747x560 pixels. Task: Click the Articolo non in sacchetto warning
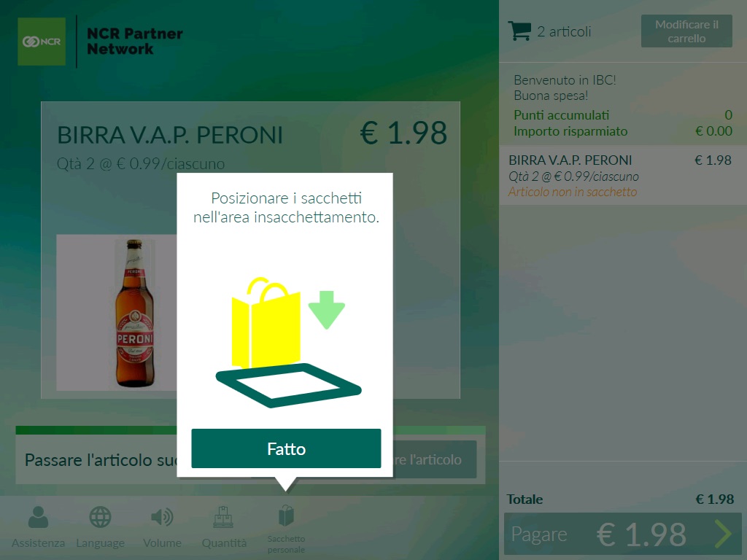coord(572,192)
